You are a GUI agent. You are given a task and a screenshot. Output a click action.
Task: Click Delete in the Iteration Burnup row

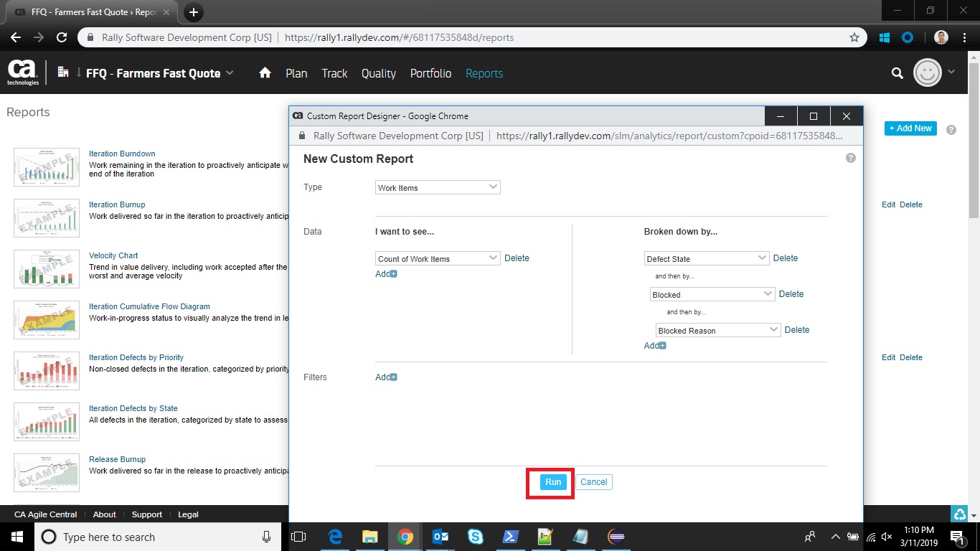911,204
